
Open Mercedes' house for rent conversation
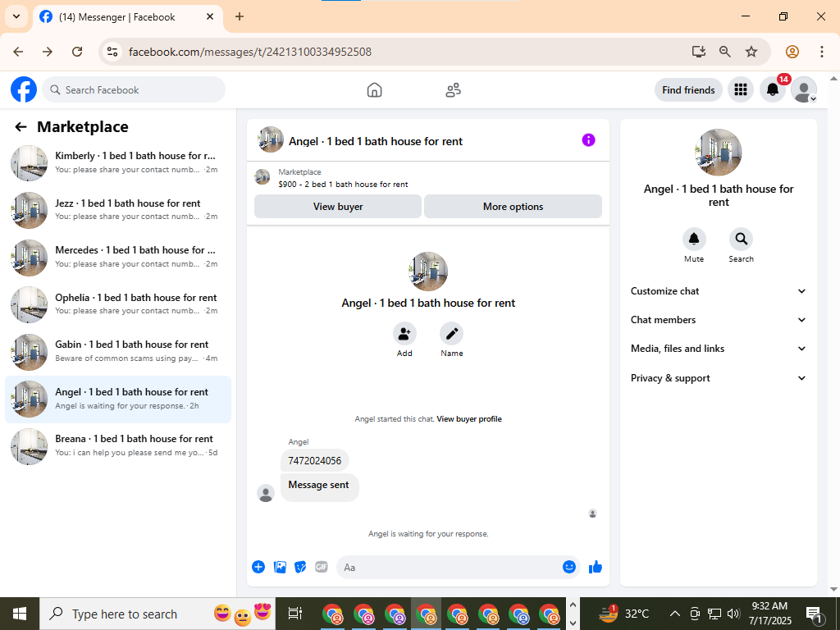(x=118, y=257)
